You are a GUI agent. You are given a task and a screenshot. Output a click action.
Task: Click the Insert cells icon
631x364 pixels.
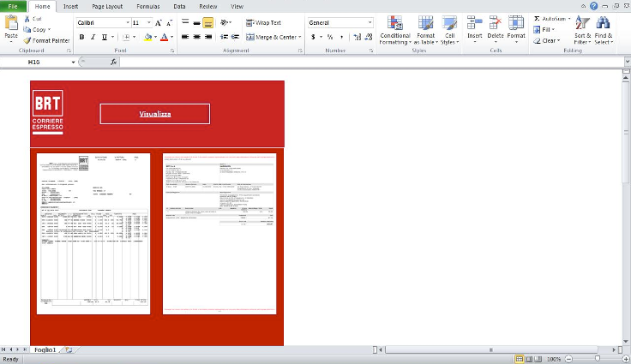[474, 23]
